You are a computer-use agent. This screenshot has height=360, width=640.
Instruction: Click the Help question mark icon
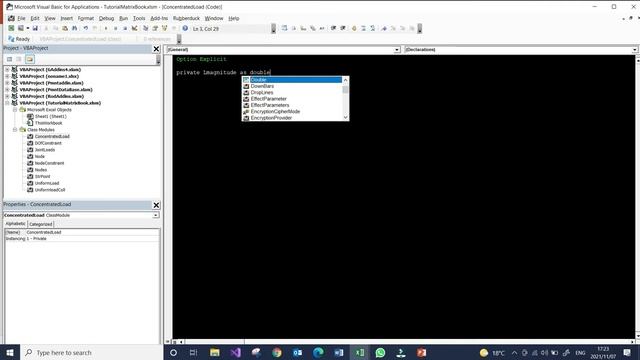tap(185, 28)
